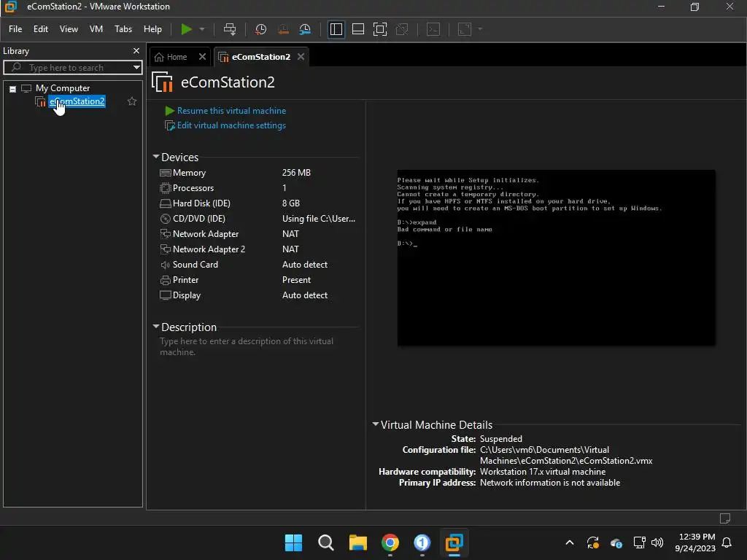Screen dimensions: 747x560
Task: Open File Explorer from the taskbar
Action: pos(357,542)
